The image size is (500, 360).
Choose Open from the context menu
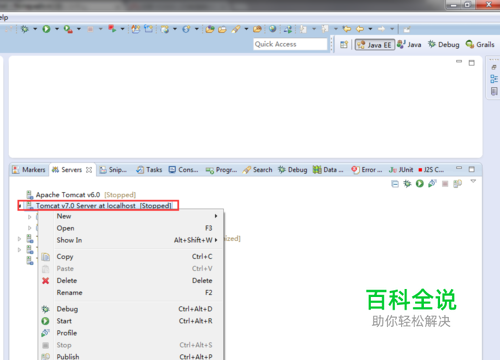click(131, 228)
